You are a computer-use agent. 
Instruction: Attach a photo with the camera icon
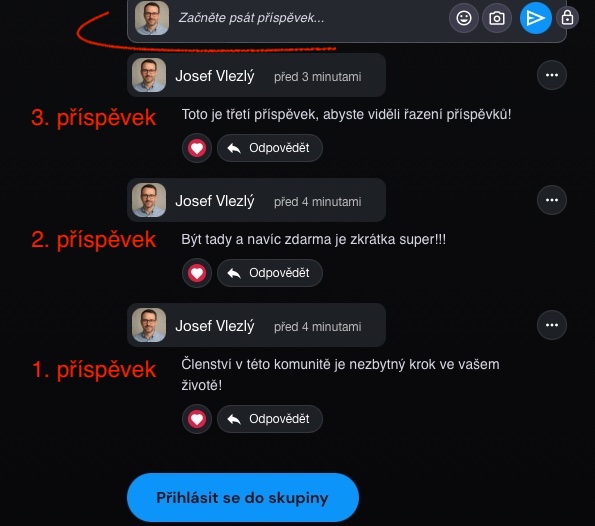coord(497,18)
